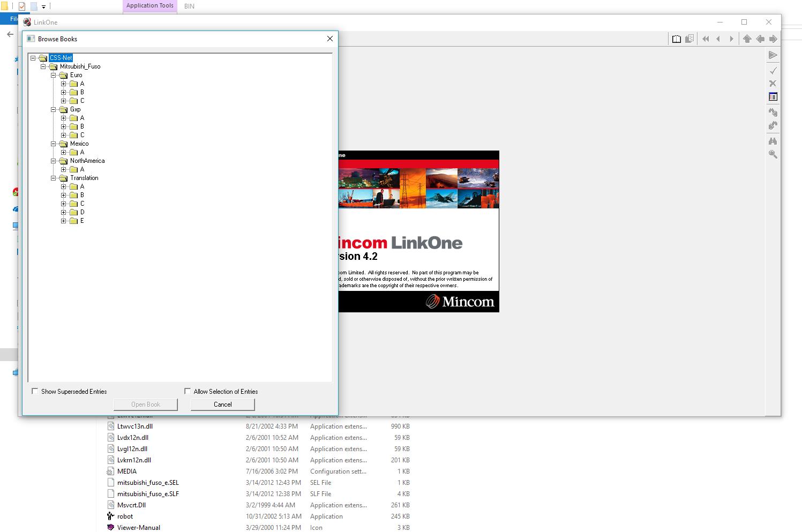Expand folder D under Translation
Screen dimensions: 802x532
click(x=64, y=212)
